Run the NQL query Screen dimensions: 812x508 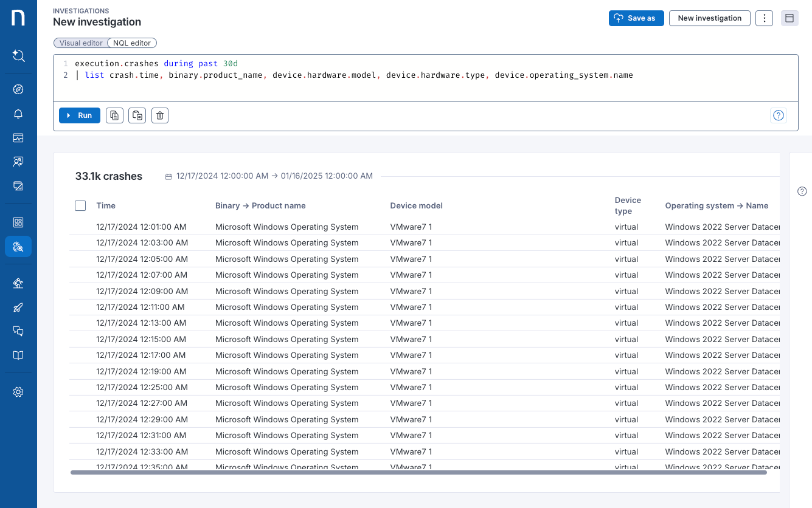[80, 115]
